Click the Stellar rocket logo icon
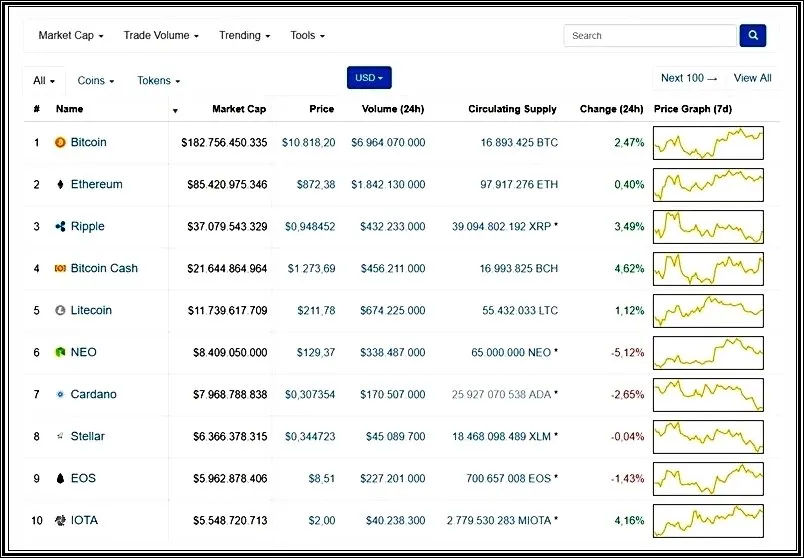The image size is (804, 558). pyautogui.click(x=60, y=436)
